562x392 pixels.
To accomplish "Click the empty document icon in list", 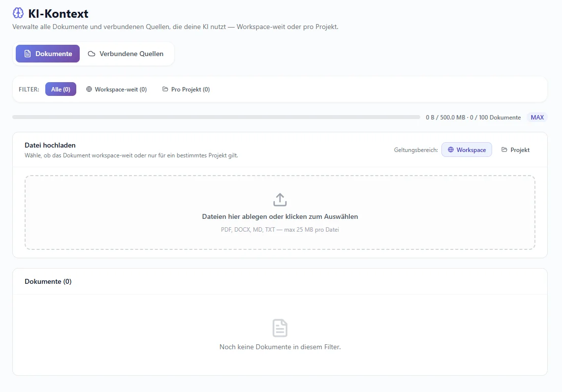I will (280, 328).
